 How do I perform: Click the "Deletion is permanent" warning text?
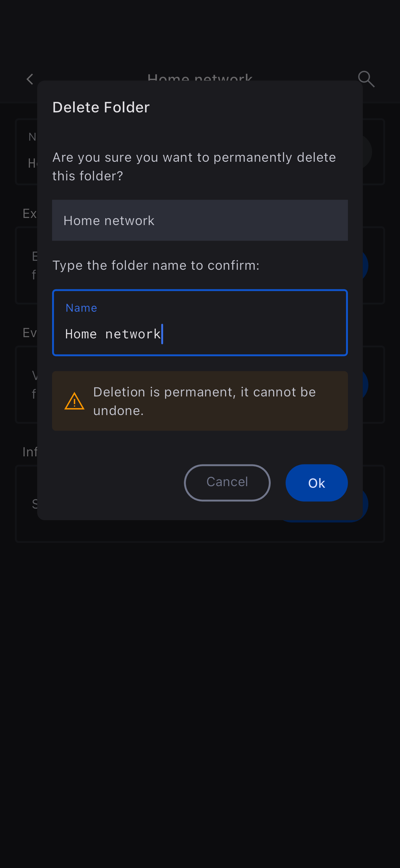[204, 401]
